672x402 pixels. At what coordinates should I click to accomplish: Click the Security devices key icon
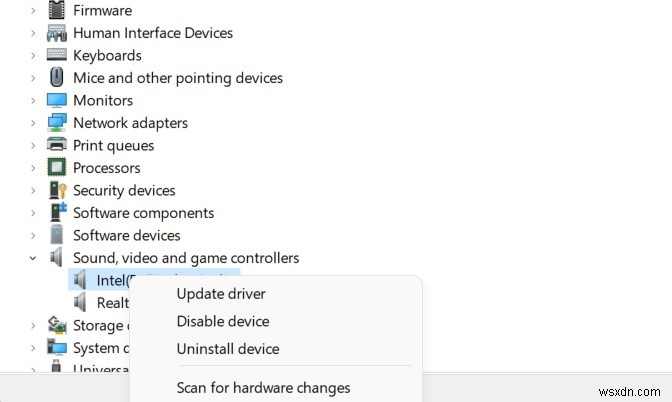57,190
